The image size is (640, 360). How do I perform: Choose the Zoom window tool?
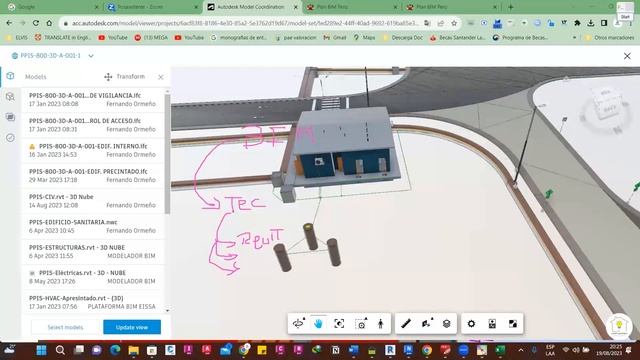(361, 324)
